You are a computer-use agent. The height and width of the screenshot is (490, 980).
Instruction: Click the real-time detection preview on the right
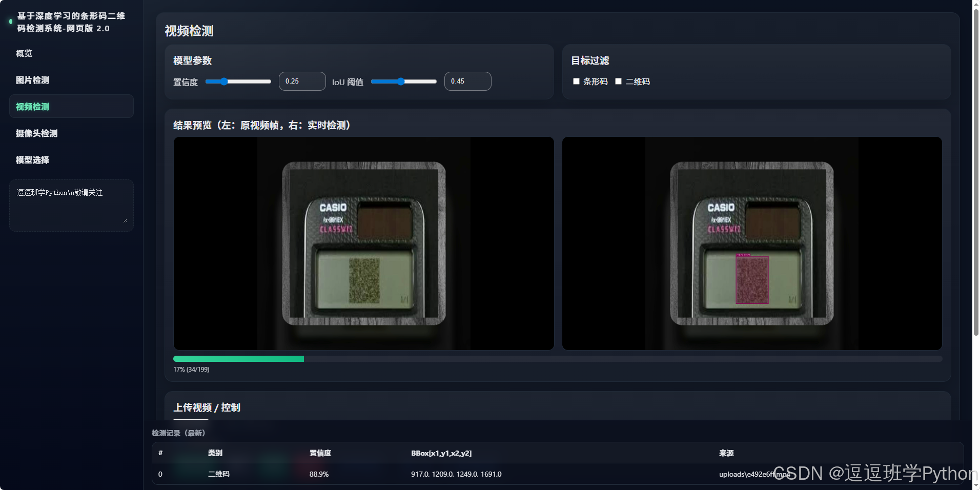pos(752,243)
